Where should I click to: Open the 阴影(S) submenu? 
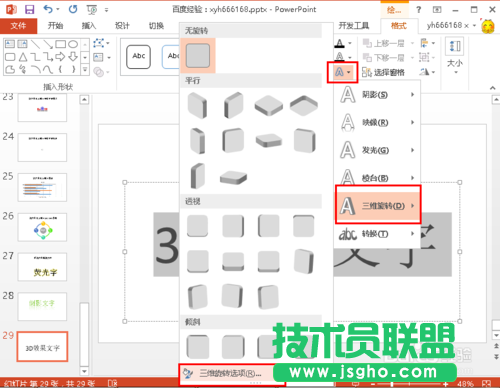coord(377,95)
